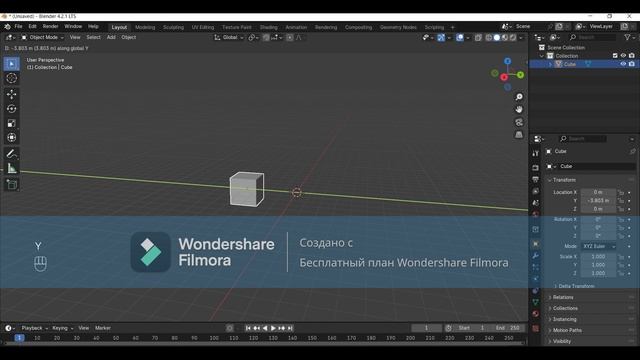The image size is (640, 360).
Task: Jump to the timeline start frame button
Action: point(248,328)
